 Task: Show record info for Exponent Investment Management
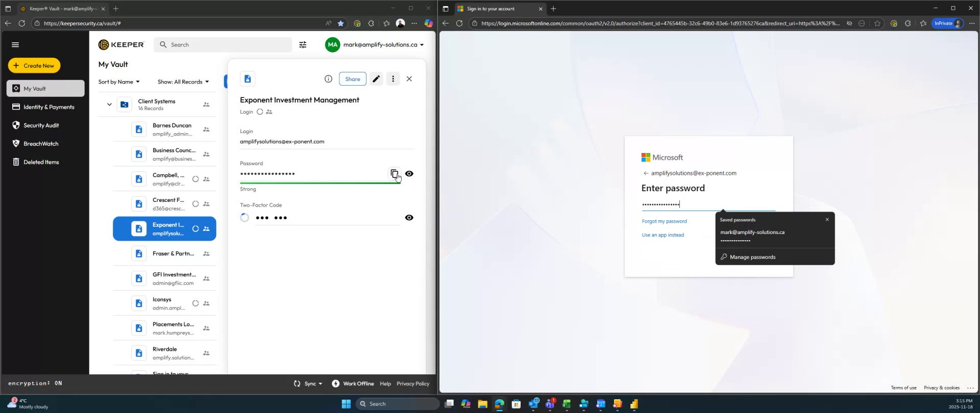[328, 79]
